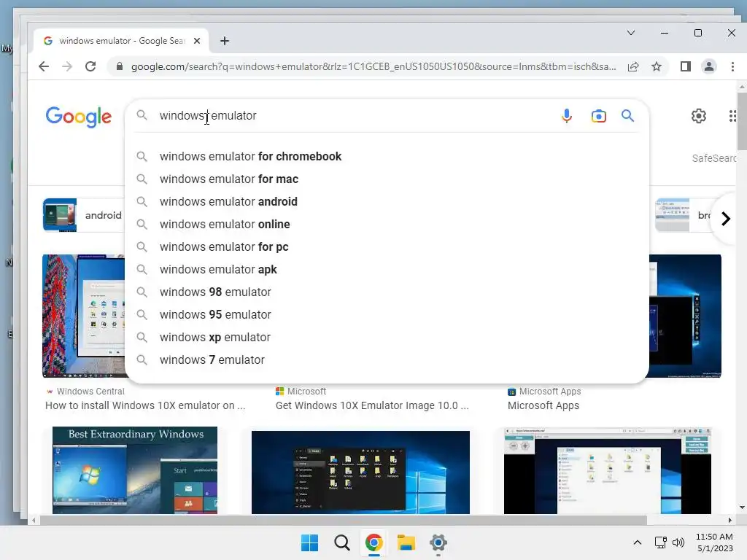Image resolution: width=747 pixels, height=560 pixels.
Task: Open File Explorer from the taskbar
Action: tap(406, 542)
